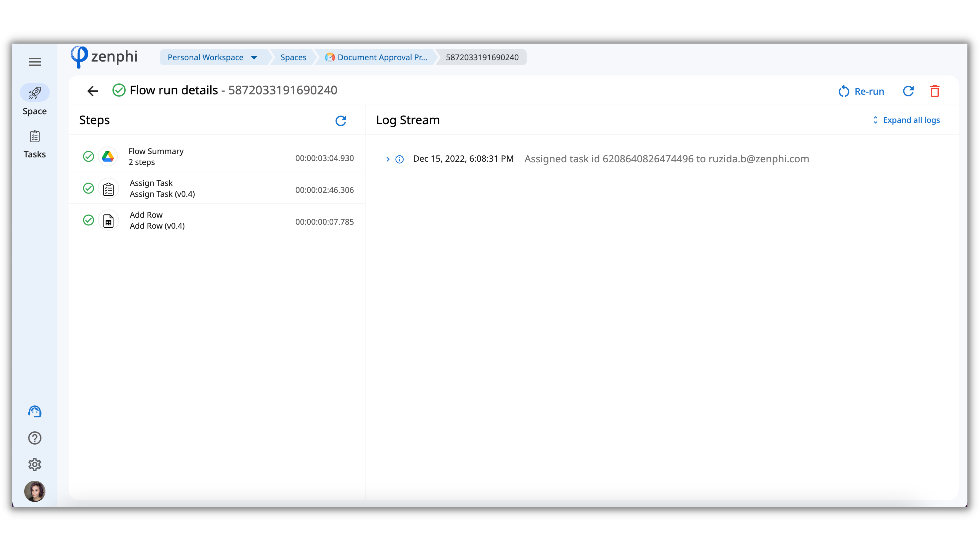Open settings gear in sidebar
Viewport: 980px width, 551px height.
[35, 464]
